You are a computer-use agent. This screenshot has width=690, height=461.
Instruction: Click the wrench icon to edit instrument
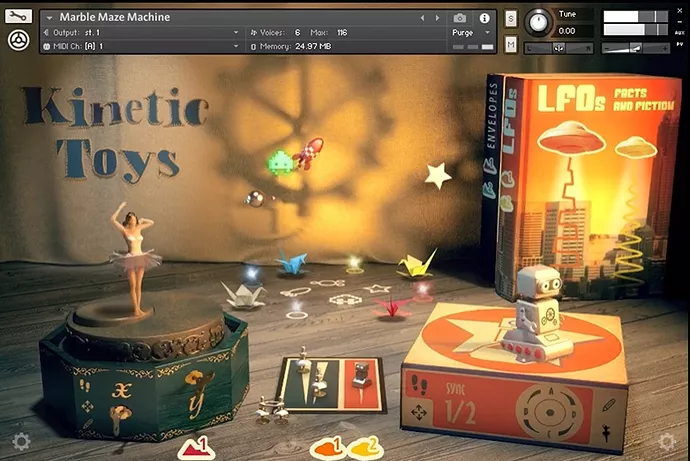tap(18, 17)
